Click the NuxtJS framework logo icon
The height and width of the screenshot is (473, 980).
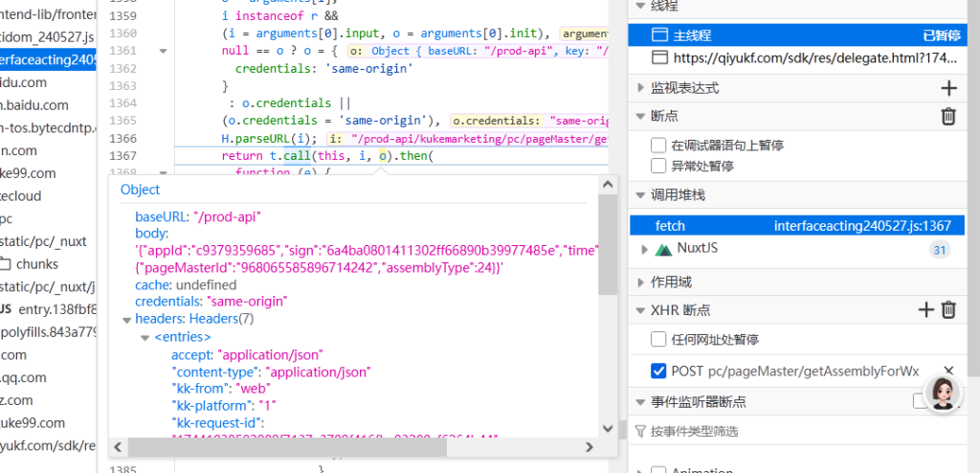coord(663,250)
